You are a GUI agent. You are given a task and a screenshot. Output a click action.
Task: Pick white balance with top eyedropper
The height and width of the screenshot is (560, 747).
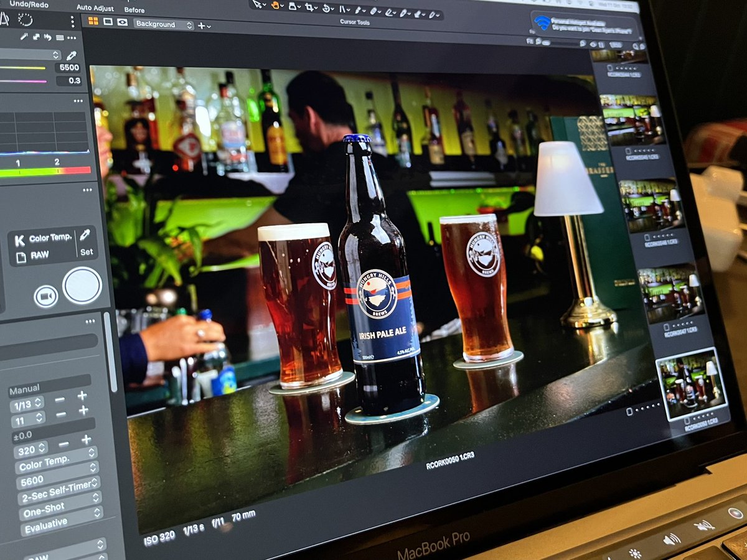(71, 55)
